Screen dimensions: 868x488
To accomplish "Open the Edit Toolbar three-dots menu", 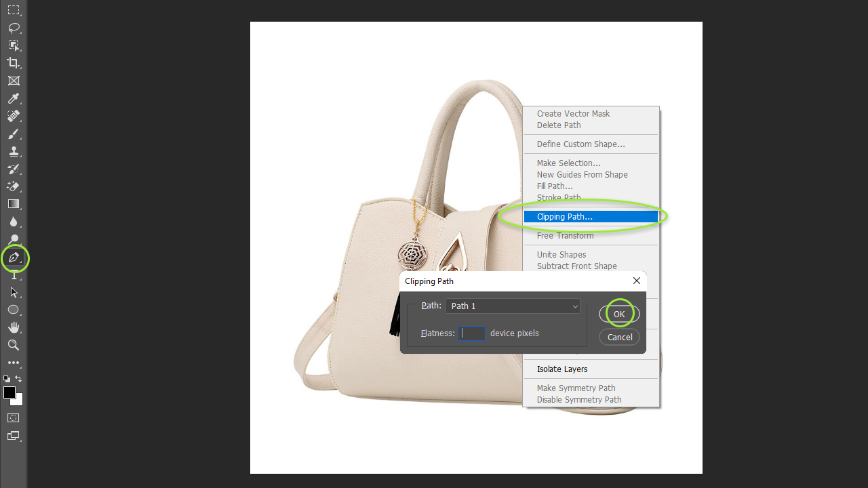I will [14, 363].
